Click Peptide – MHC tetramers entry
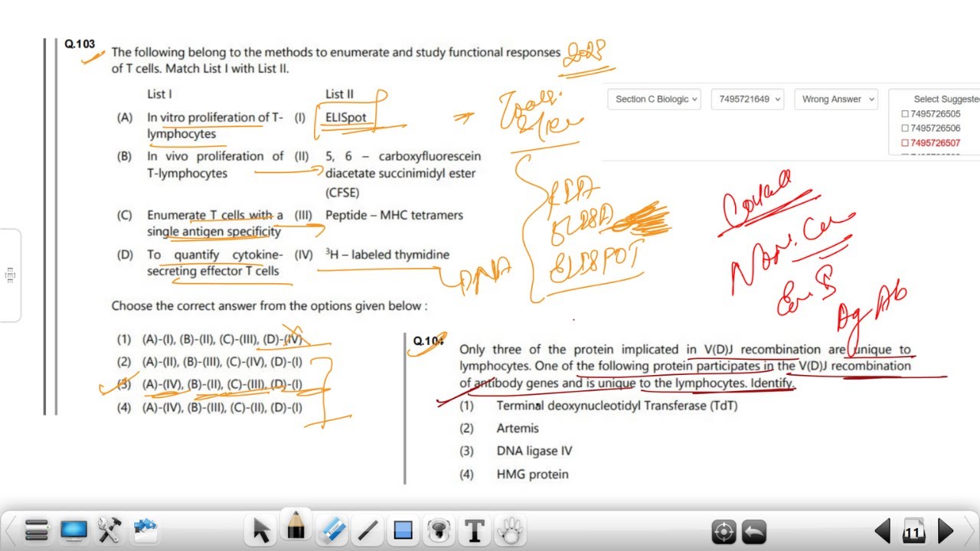The width and height of the screenshot is (980, 551). [394, 215]
